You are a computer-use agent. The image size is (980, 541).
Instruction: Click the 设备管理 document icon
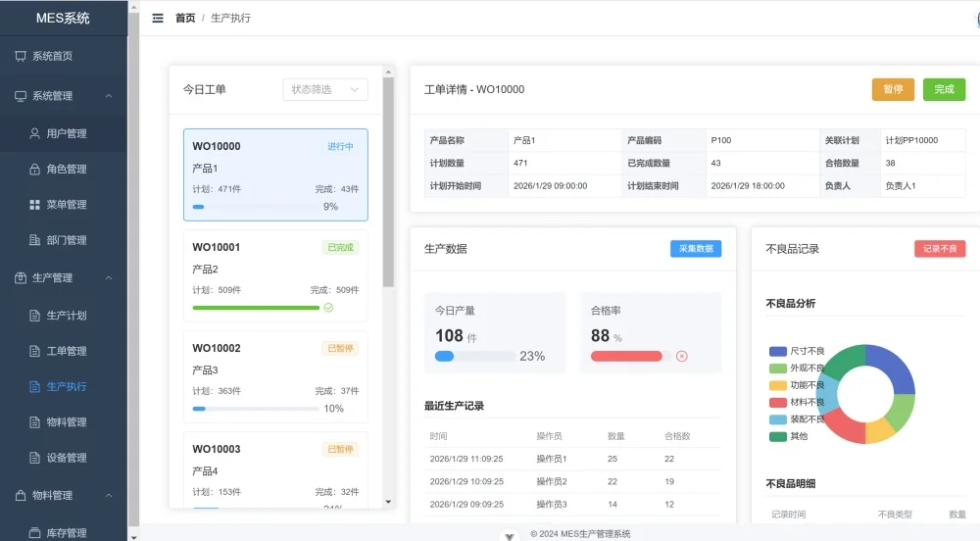pyautogui.click(x=35, y=458)
